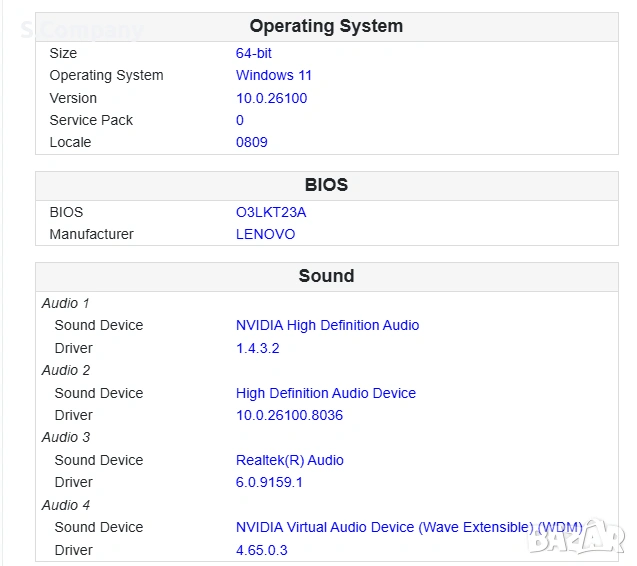
Task: Click driver version 10.0.26100.8036
Action: (289, 415)
